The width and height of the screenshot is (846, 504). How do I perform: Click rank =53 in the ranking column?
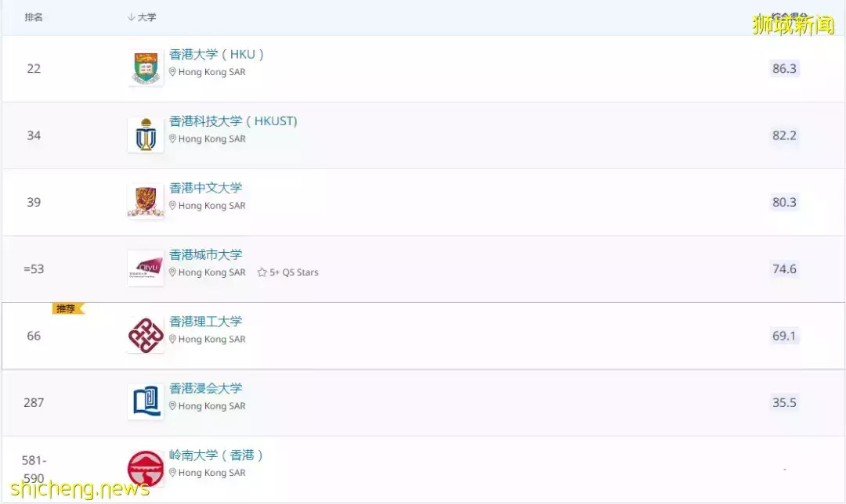coord(34,269)
